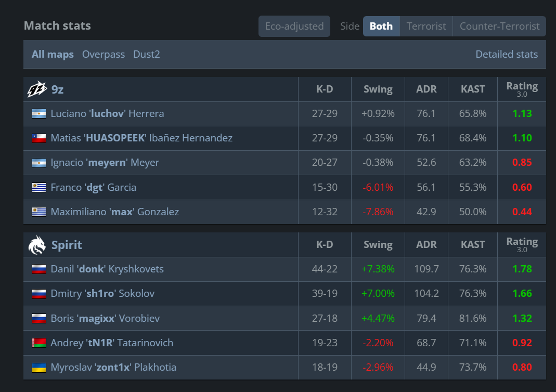Open Boris 'magixx' Vorobiev's profile

105,318
